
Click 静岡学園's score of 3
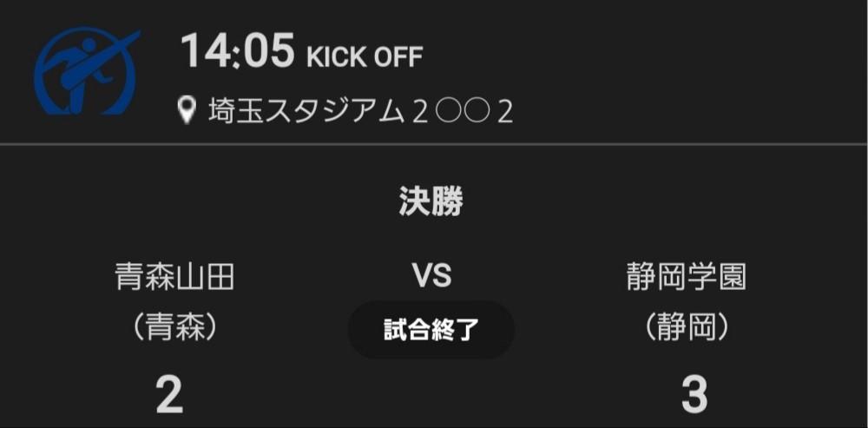[x=694, y=395]
